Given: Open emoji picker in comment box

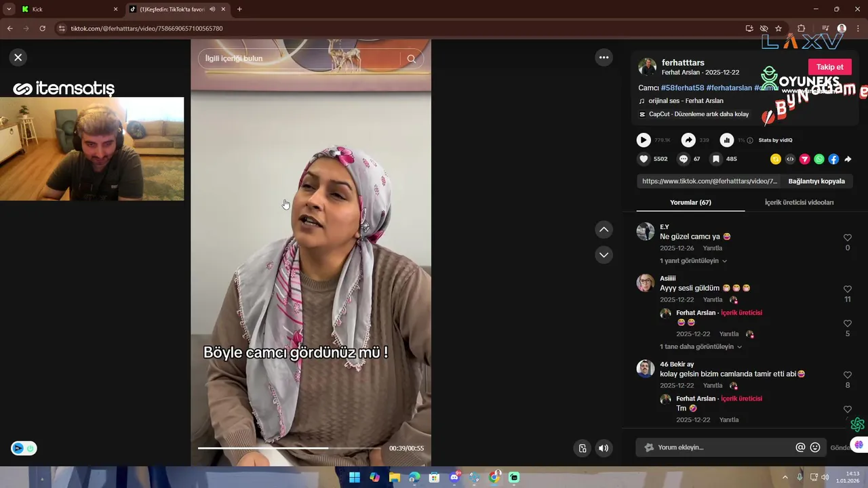Looking at the screenshot, I should click(x=815, y=447).
